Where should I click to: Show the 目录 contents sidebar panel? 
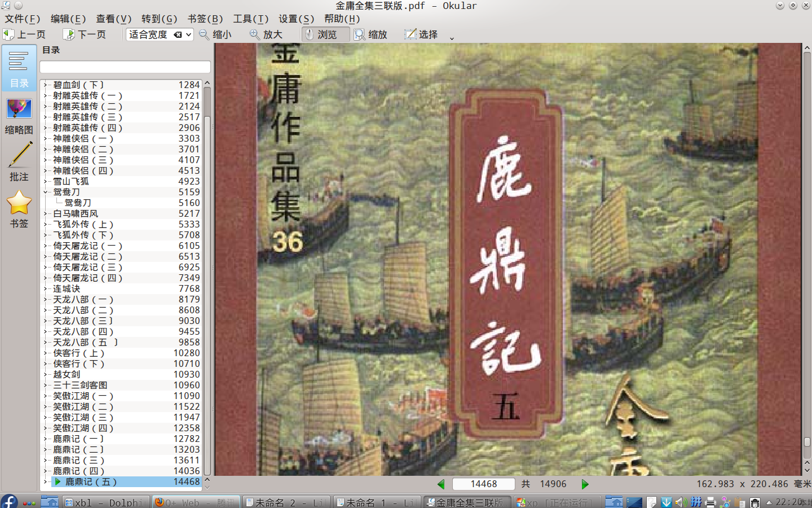pos(19,68)
